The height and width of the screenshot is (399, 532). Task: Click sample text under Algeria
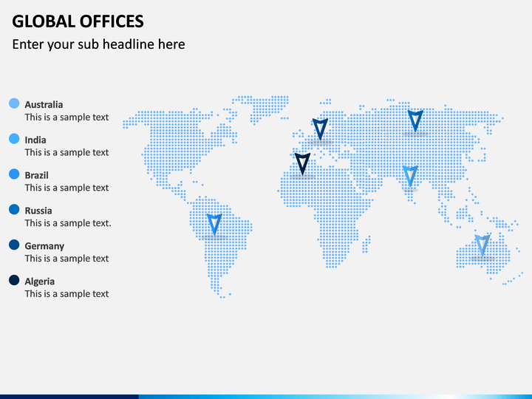tap(66, 294)
